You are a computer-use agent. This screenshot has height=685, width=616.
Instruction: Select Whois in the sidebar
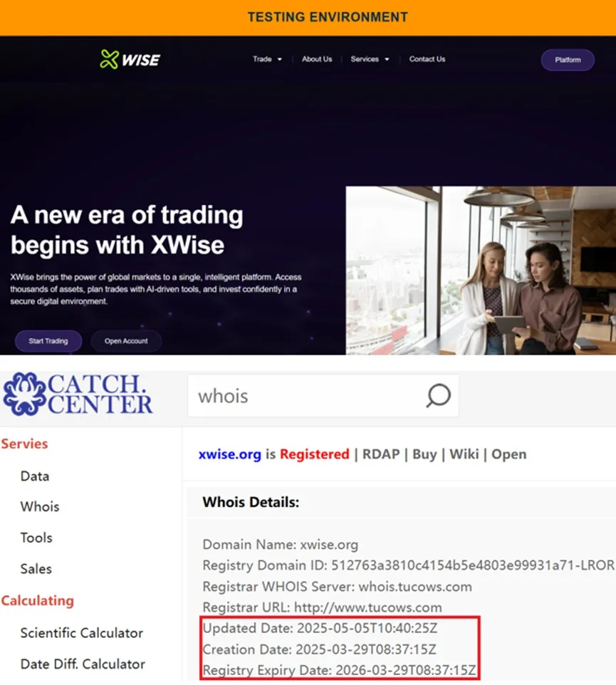point(40,507)
